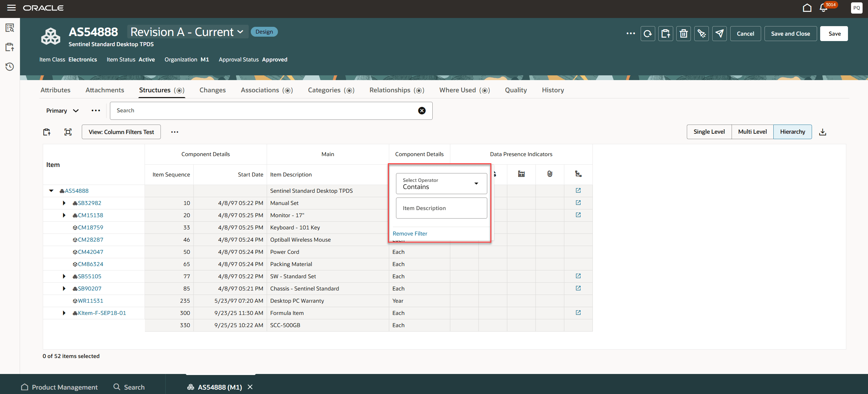Open the Where Used tab
Image resolution: width=868 pixels, height=394 pixels.
pyautogui.click(x=457, y=90)
